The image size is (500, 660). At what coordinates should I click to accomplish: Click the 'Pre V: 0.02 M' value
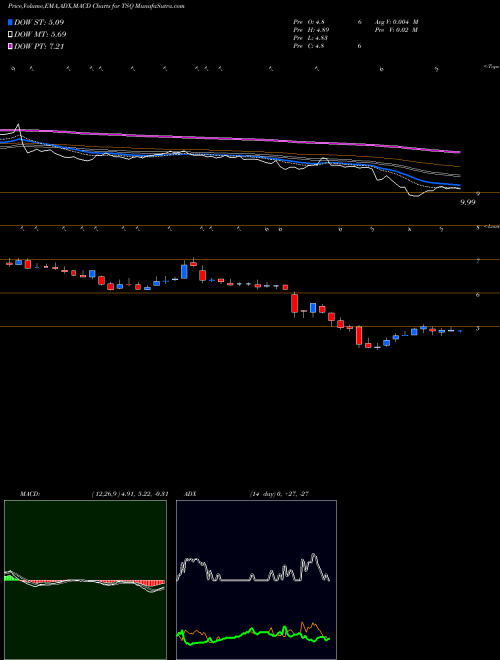click(396, 30)
